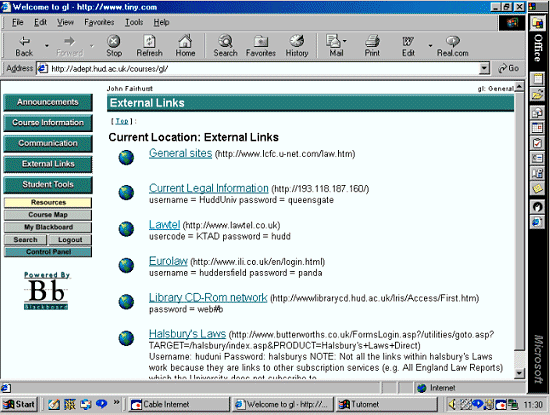The image size is (550, 415).
Task: Open the Edit menu
Action: [40, 22]
